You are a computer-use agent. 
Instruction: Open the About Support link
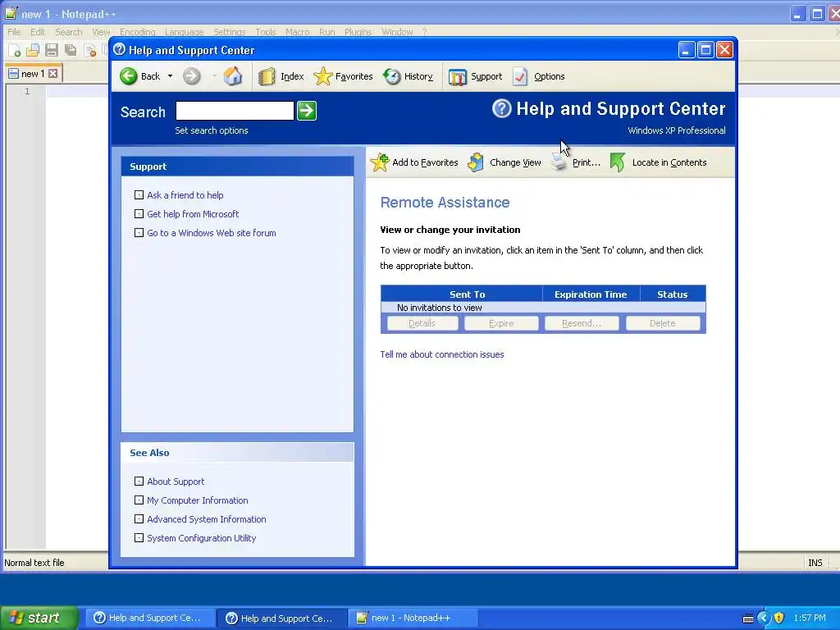pyautogui.click(x=176, y=482)
